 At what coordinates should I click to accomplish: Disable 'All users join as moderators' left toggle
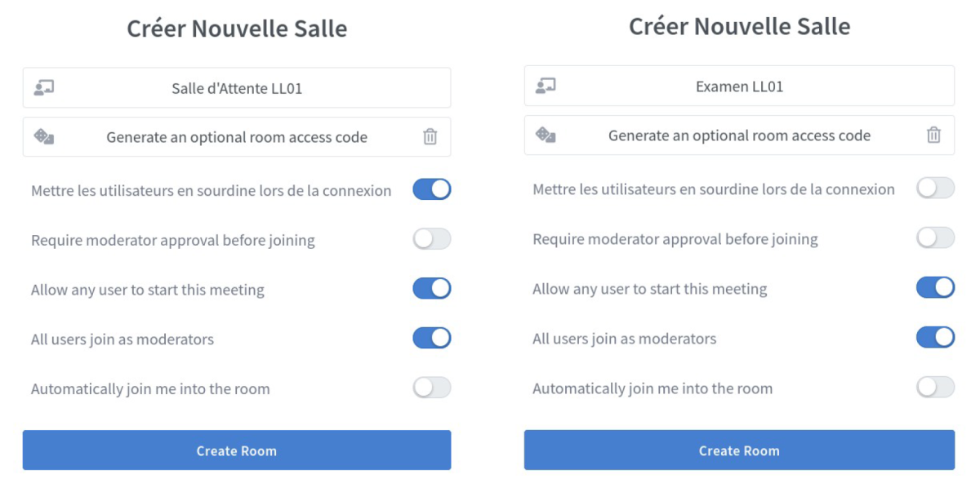pos(432,339)
